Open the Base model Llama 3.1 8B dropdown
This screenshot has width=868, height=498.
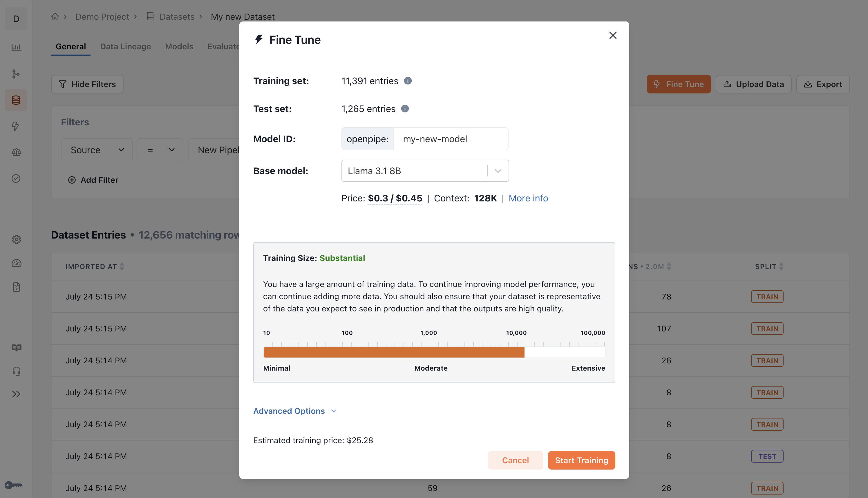tap(425, 171)
